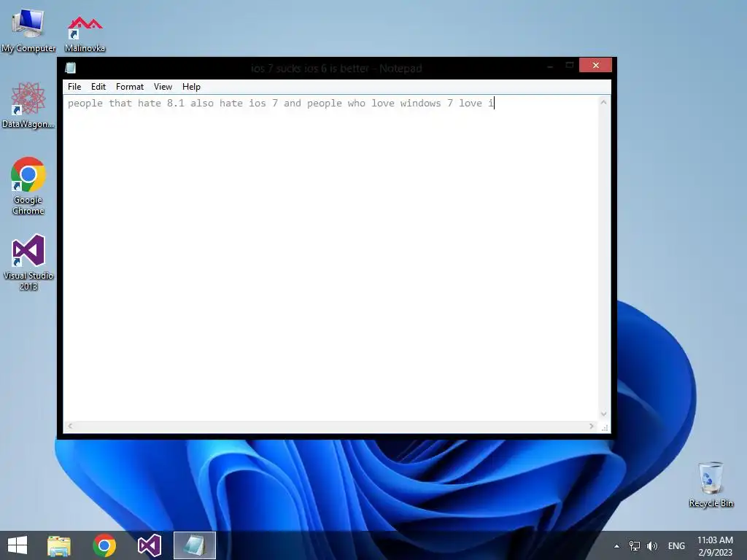
Task: Open the Edit menu in Notepad
Action: (98, 87)
